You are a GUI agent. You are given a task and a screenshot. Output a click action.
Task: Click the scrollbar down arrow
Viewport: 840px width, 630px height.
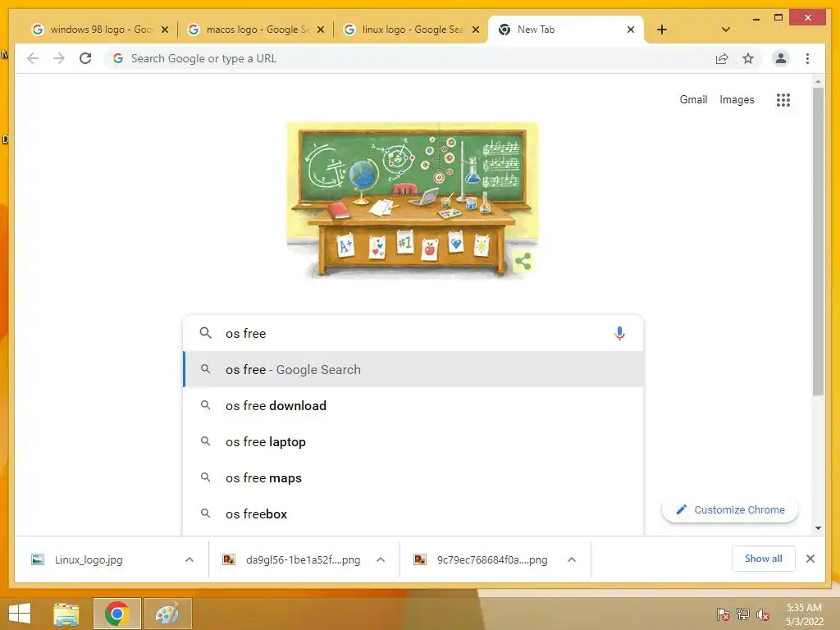tap(818, 528)
